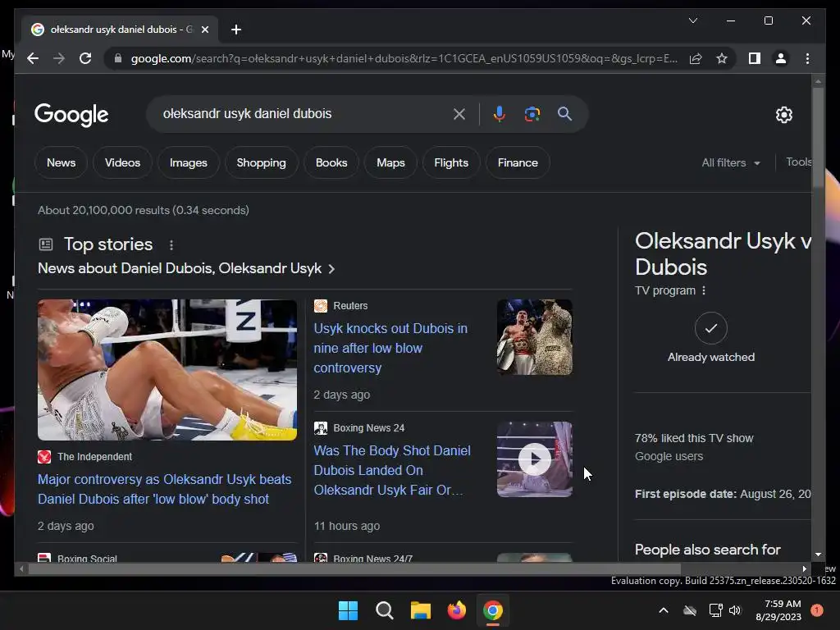Open the tab search chevron in title bar

click(x=692, y=21)
